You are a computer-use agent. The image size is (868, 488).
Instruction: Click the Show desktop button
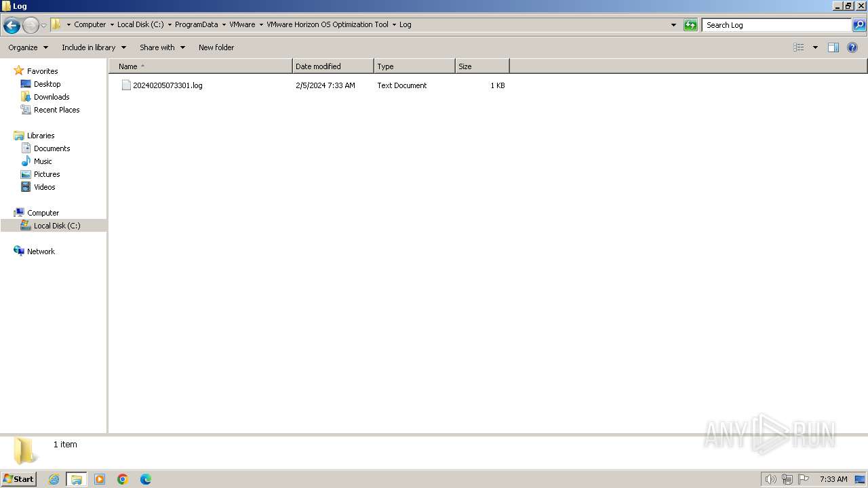click(861, 479)
